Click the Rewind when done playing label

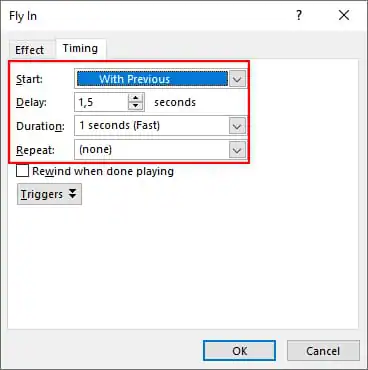click(x=103, y=171)
